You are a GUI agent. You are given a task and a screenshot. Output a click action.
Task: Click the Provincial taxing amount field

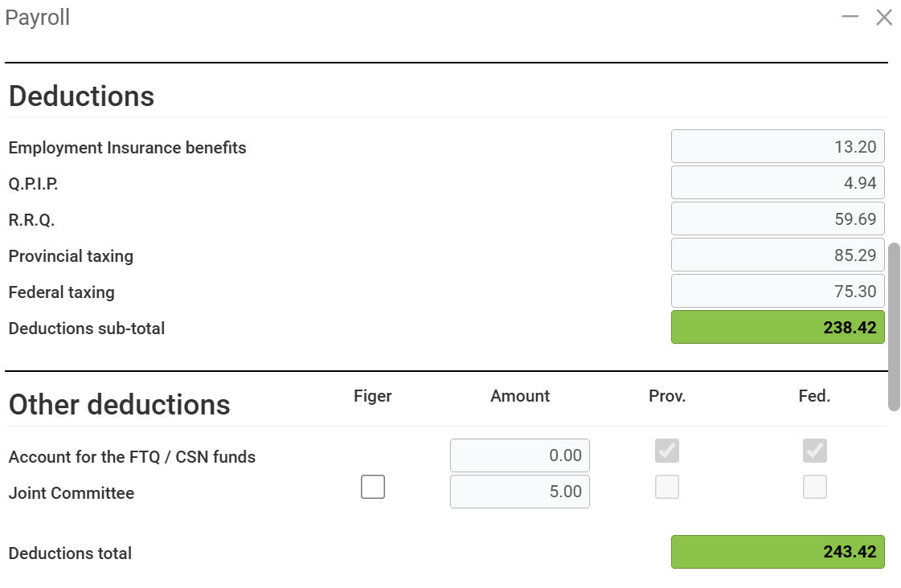(x=777, y=255)
